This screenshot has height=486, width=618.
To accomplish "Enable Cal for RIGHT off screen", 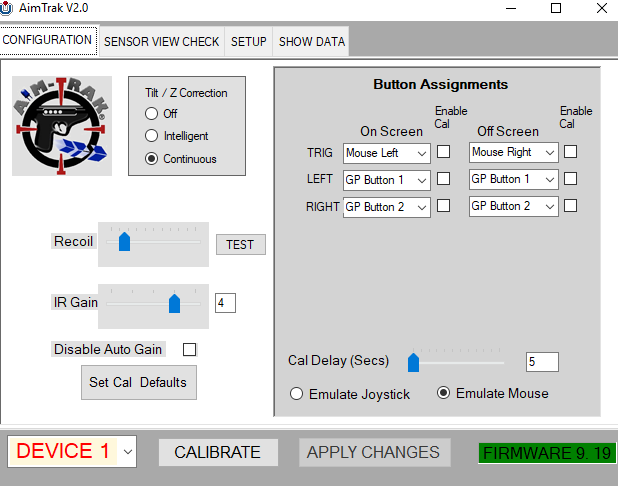I will 570,205.
